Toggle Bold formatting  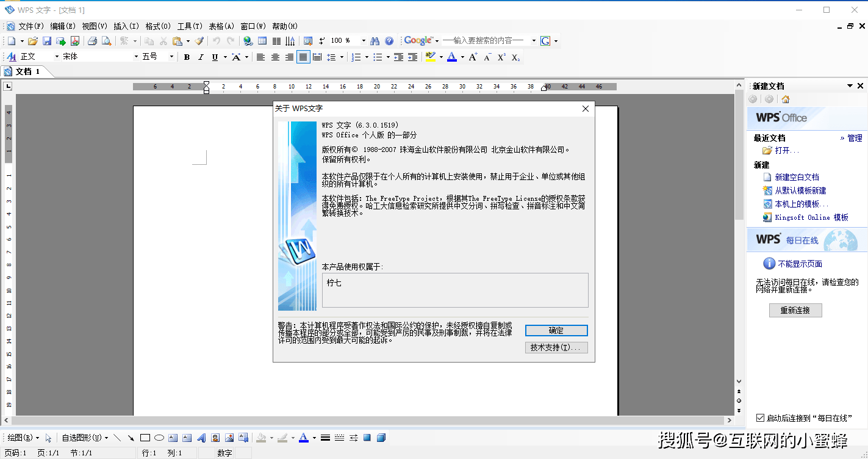pos(187,57)
